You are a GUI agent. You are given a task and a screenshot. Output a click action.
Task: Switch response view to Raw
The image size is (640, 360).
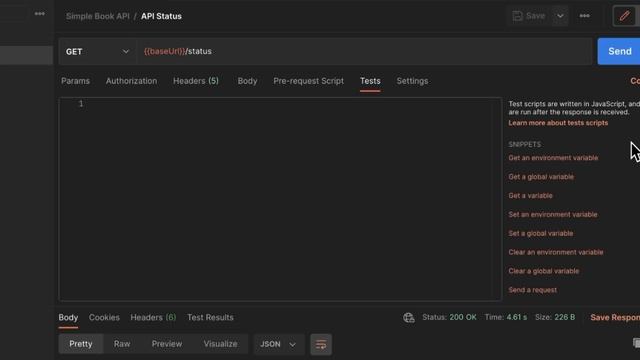point(122,344)
